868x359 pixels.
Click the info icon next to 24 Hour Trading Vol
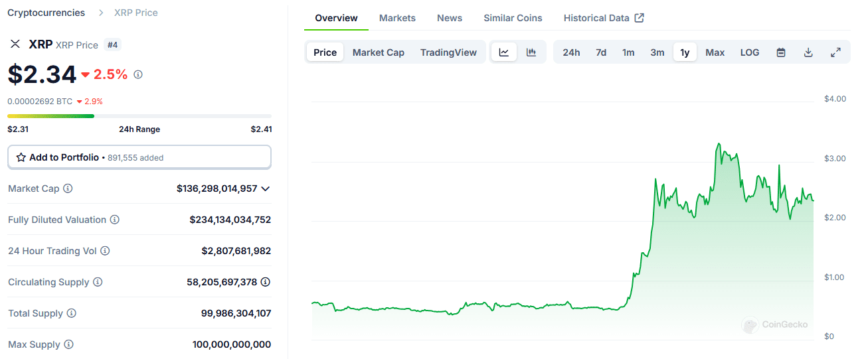(105, 251)
